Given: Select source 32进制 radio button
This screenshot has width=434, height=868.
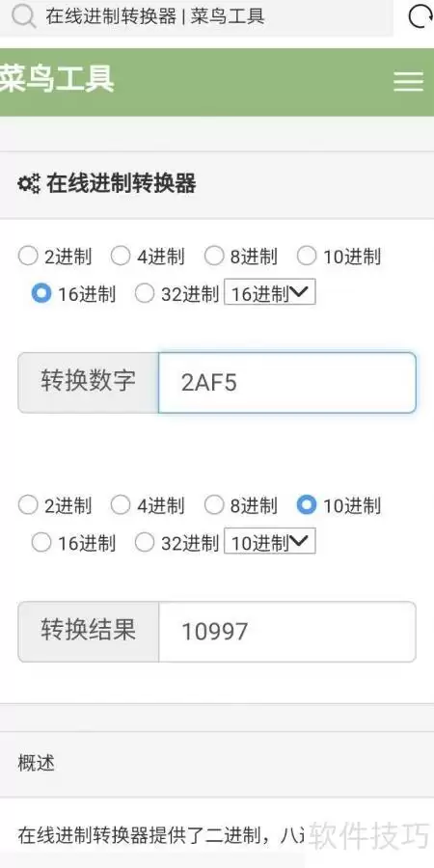Looking at the screenshot, I should click(145, 294).
